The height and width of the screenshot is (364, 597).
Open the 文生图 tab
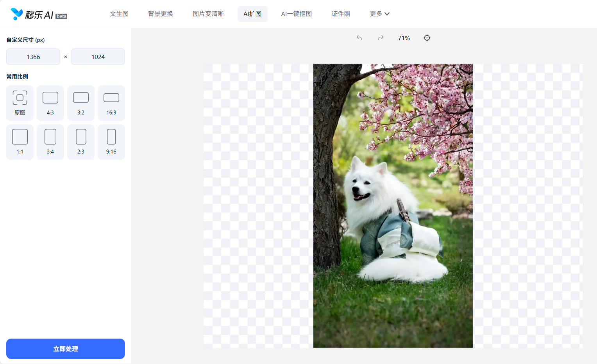pos(119,14)
